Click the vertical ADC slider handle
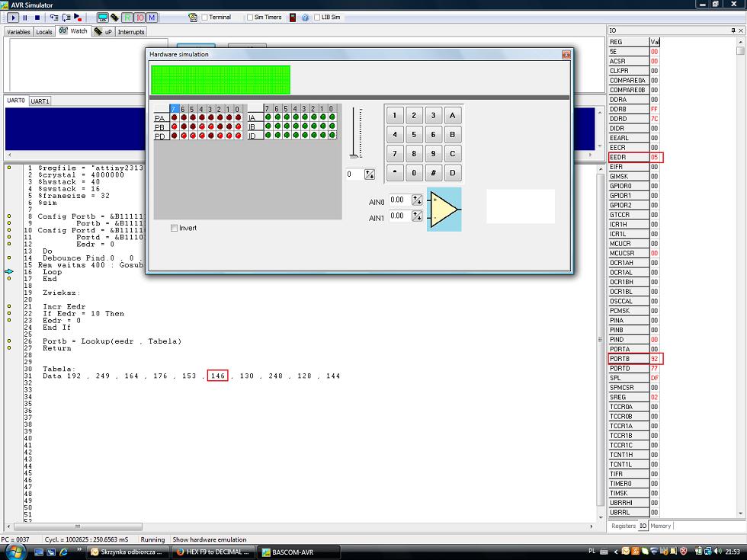747x560 pixels. 354,155
